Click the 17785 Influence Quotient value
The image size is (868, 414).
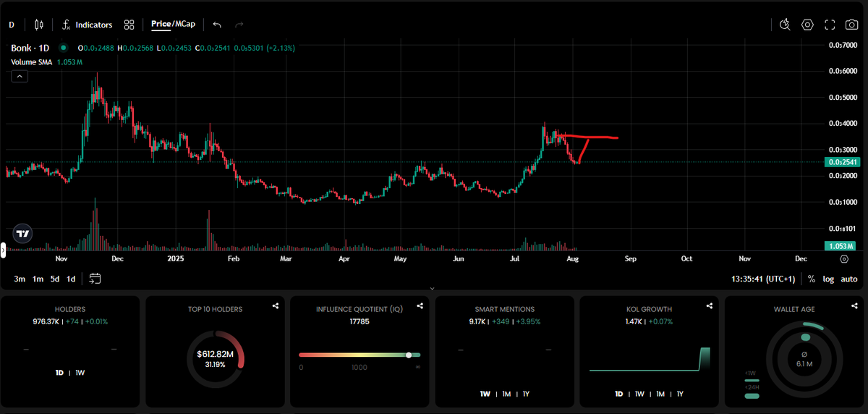(359, 321)
